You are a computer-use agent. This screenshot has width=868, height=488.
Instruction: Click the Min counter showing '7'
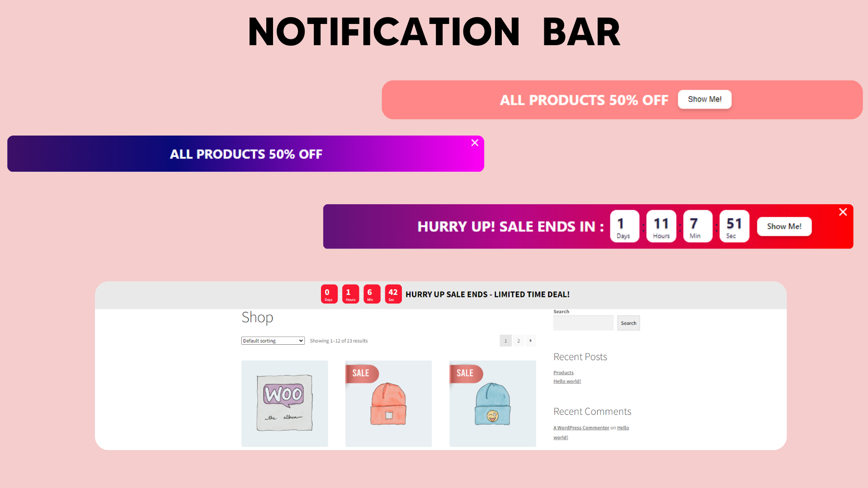[x=696, y=226]
